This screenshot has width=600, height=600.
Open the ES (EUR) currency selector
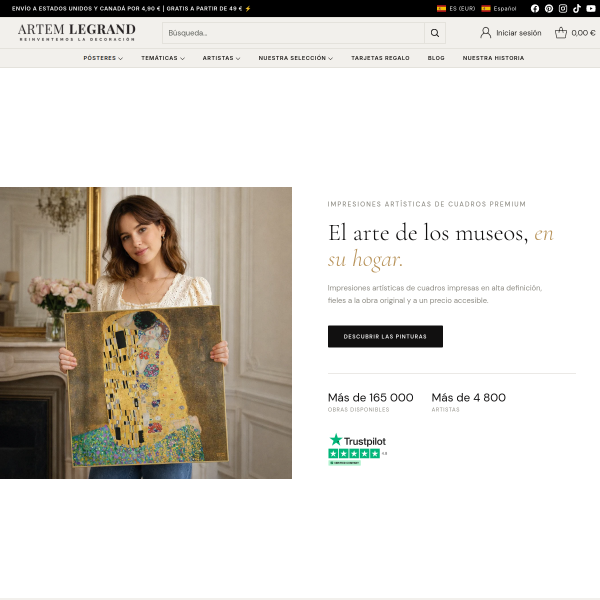click(x=456, y=8)
